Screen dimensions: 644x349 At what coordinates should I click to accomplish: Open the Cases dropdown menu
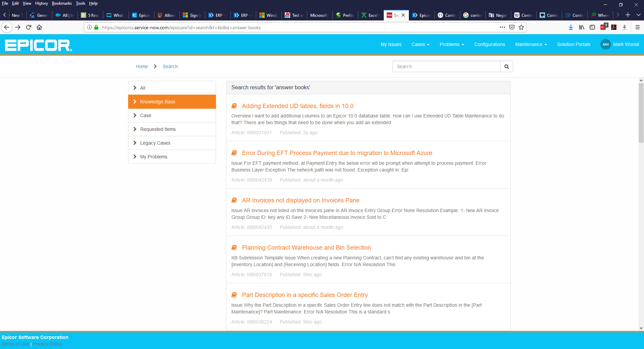pyautogui.click(x=420, y=44)
